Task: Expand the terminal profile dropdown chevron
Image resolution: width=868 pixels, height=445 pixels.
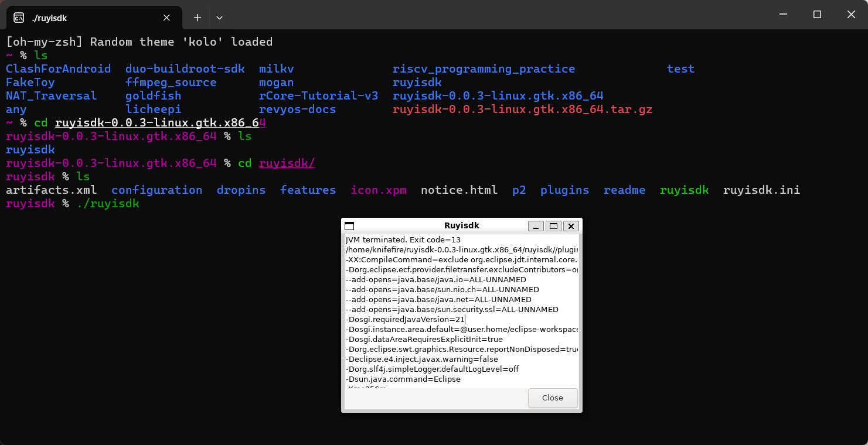Action: coord(219,18)
